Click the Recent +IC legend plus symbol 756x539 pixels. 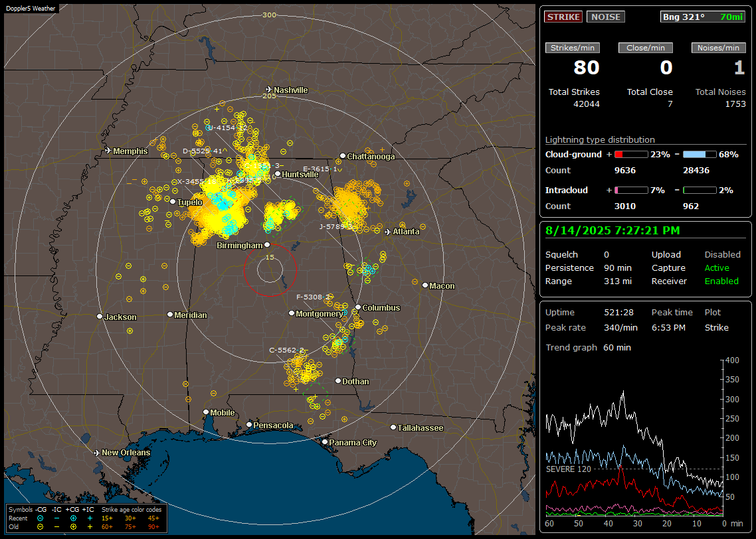coord(90,518)
